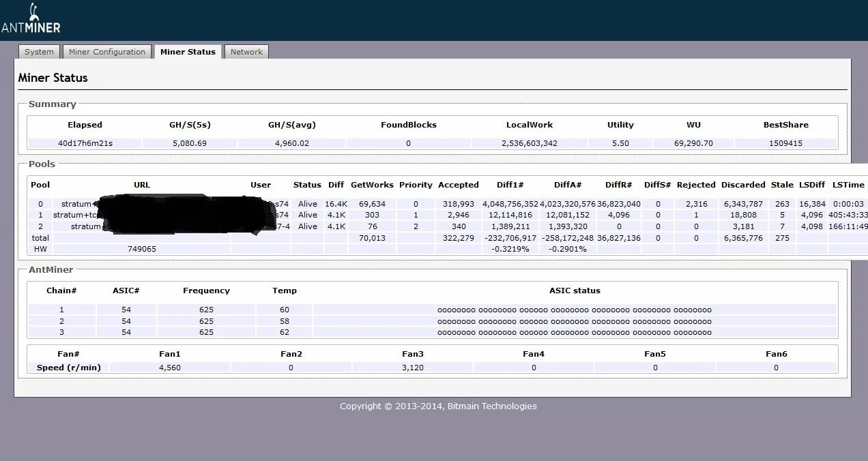Screen dimensions: 868x461
Task: Click the Fan1 header
Action: click(x=170, y=354)
